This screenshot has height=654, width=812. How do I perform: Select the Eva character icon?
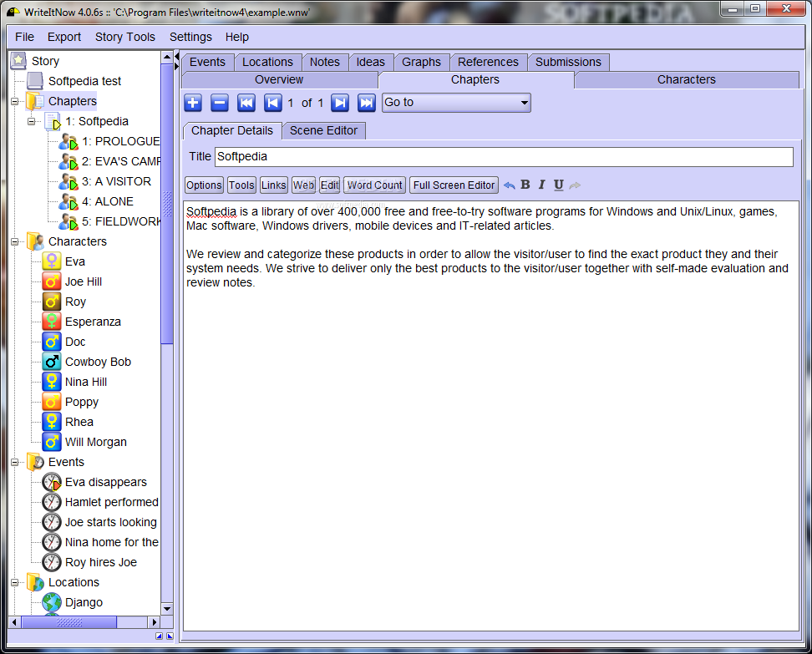pyautogui.click(x=52, y=261)
